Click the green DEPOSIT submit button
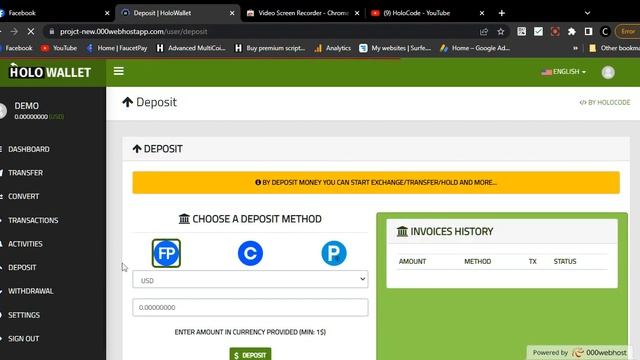Screen dimensions: 640x360 point(250,354)
